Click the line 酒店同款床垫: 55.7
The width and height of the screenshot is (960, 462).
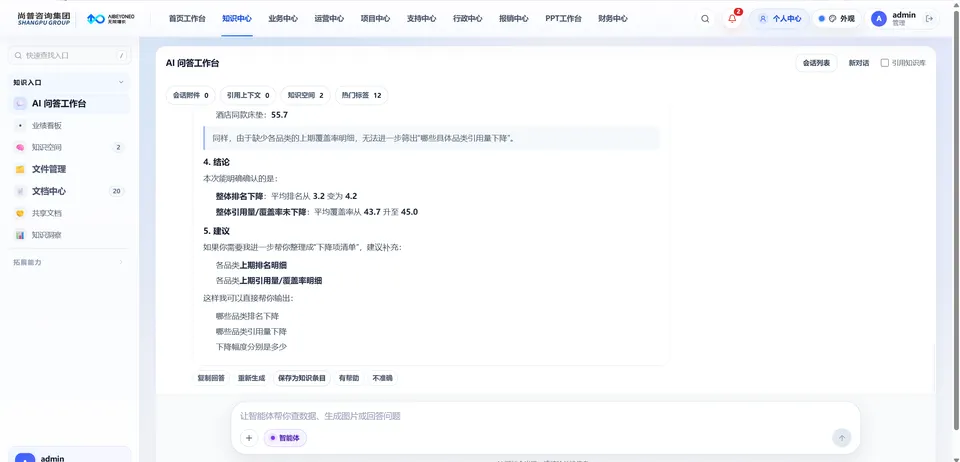coord(252,114)
